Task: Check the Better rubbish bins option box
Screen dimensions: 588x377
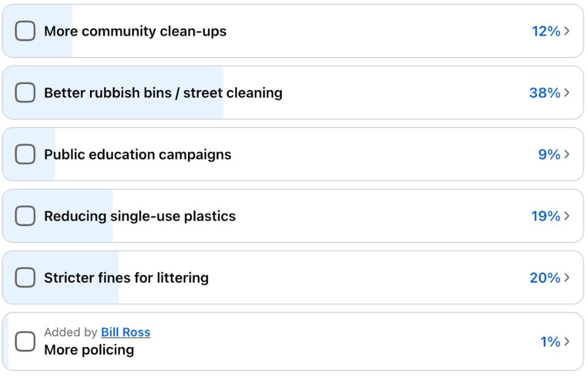Action: [25, 93]
